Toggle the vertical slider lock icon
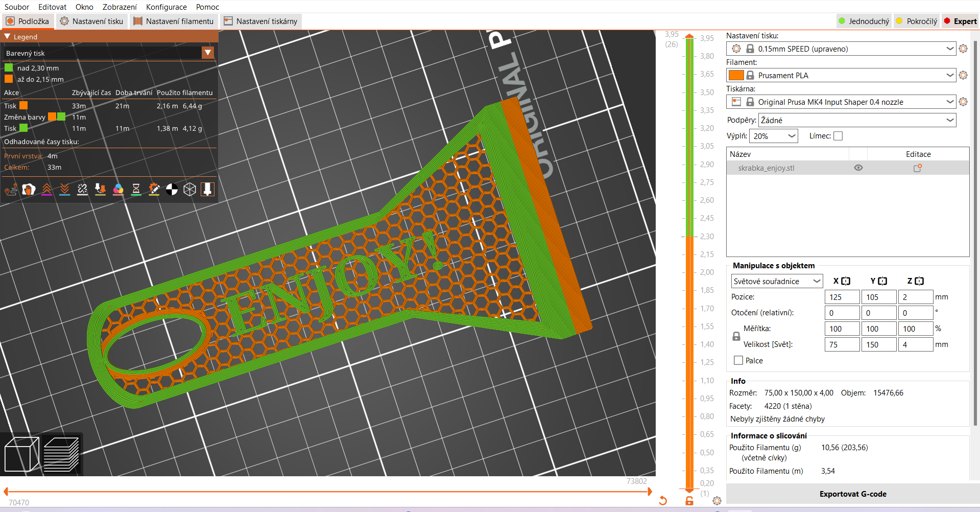Viewport: 980px width, 512px height. [x=689, y=501]
